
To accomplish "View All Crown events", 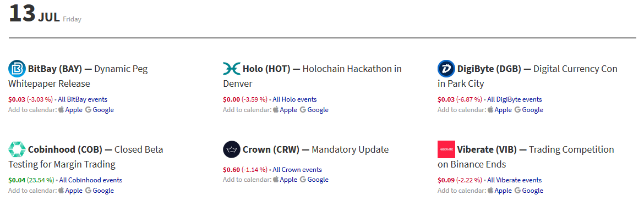I will click(297, 170).
